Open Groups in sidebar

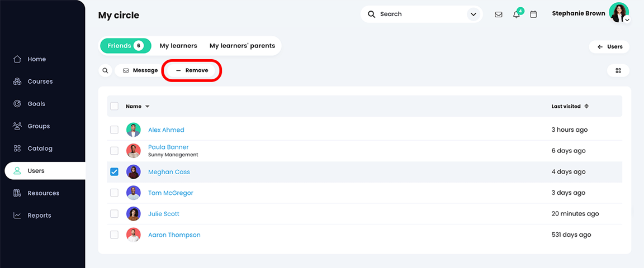(42, 126)
